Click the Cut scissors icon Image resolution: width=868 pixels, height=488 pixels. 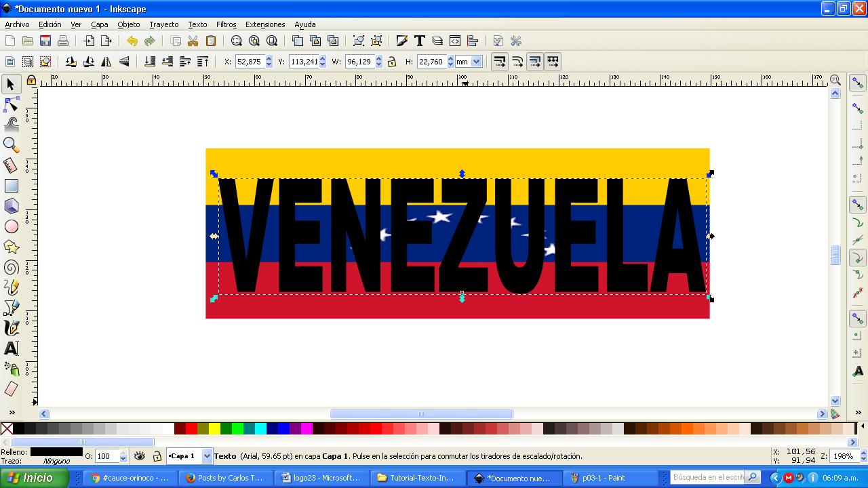193,41
